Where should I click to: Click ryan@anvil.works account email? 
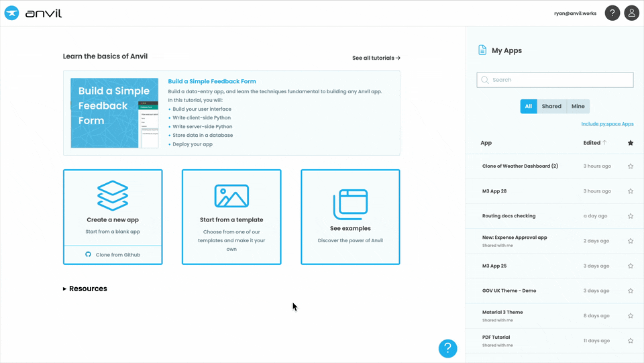pos(575,13)
